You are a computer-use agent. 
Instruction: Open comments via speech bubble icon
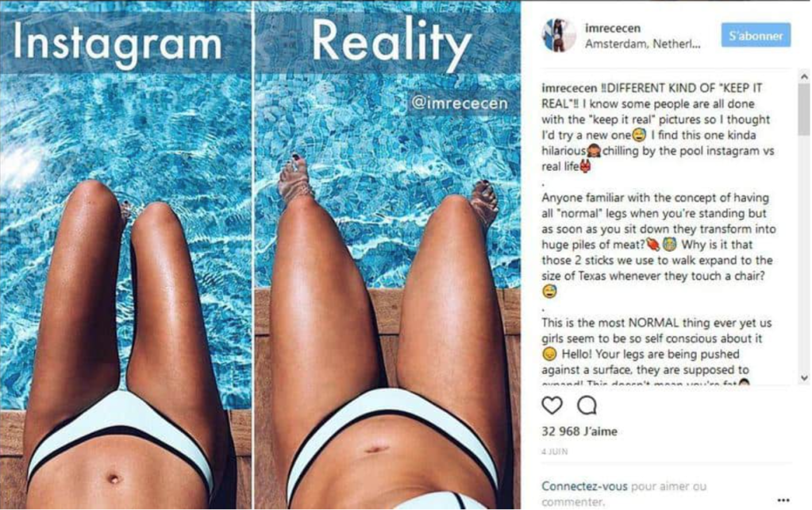pyautogui.click(x=587, y=405)
